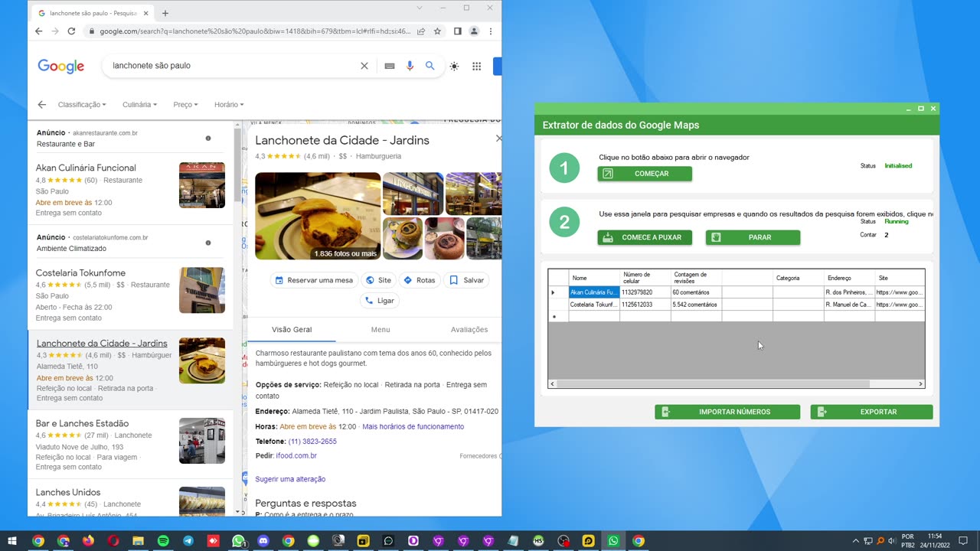Open Spotify from the taskbar

coord(163,541)
